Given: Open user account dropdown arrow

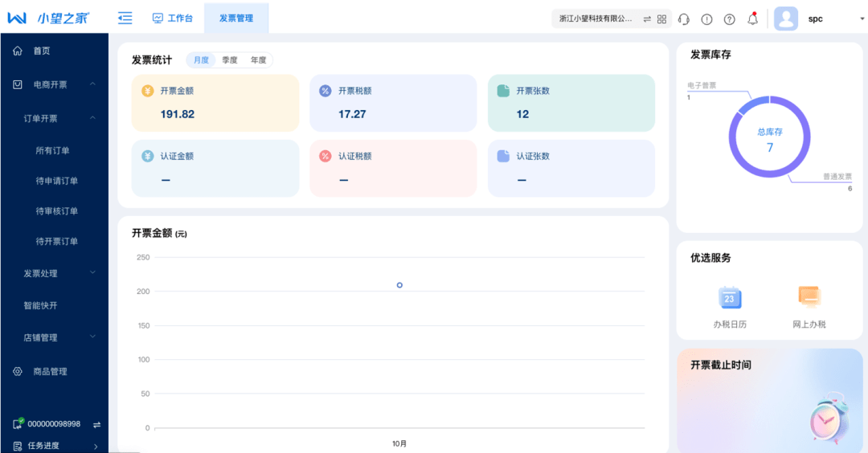Looking at the screenshot, I should 862,18.
